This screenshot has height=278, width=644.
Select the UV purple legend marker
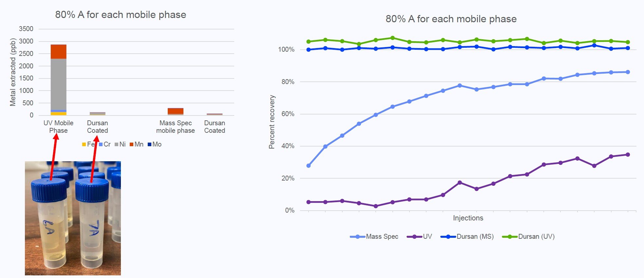coord(414,236)
